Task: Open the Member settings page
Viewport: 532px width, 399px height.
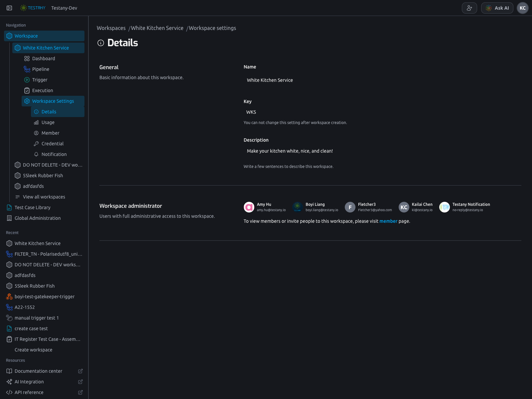Action: (x=58, y=133)
